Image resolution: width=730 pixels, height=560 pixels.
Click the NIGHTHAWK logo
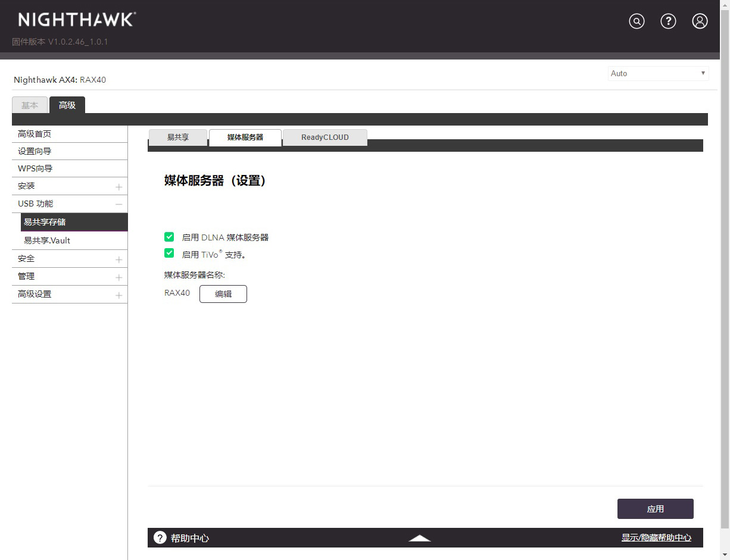pyautogui.click(x=77, y=20)
